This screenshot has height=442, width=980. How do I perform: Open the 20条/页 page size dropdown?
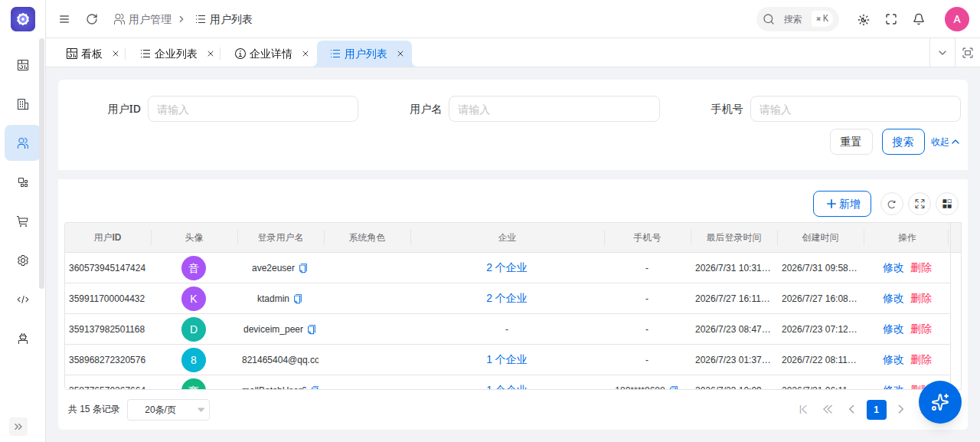[168, 410]
